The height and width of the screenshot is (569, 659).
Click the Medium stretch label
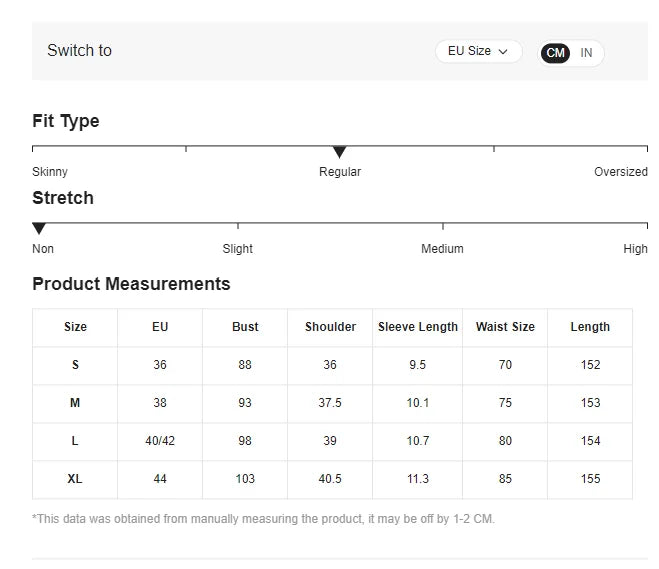[x=442, y=249]
